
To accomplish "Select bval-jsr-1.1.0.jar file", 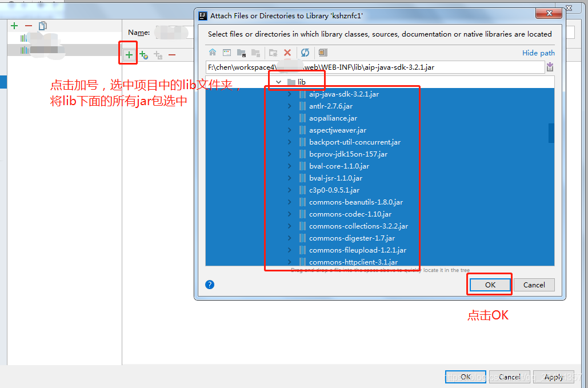I will [335, 178].
